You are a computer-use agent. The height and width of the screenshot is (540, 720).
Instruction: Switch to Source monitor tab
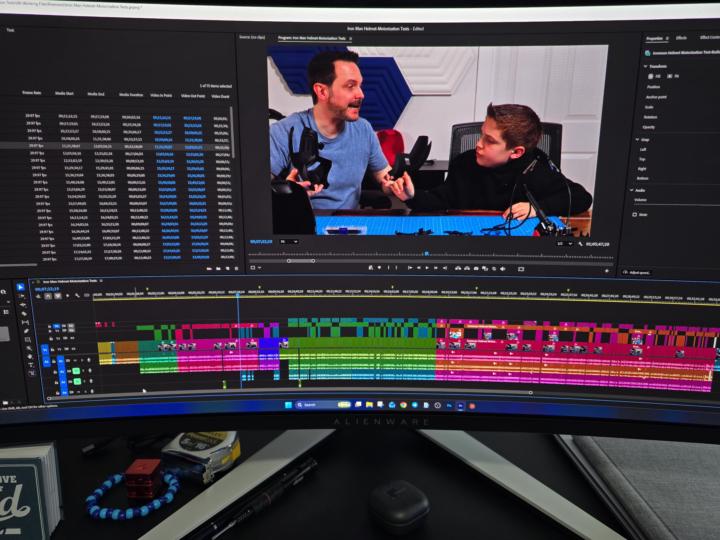click(253, 37)
